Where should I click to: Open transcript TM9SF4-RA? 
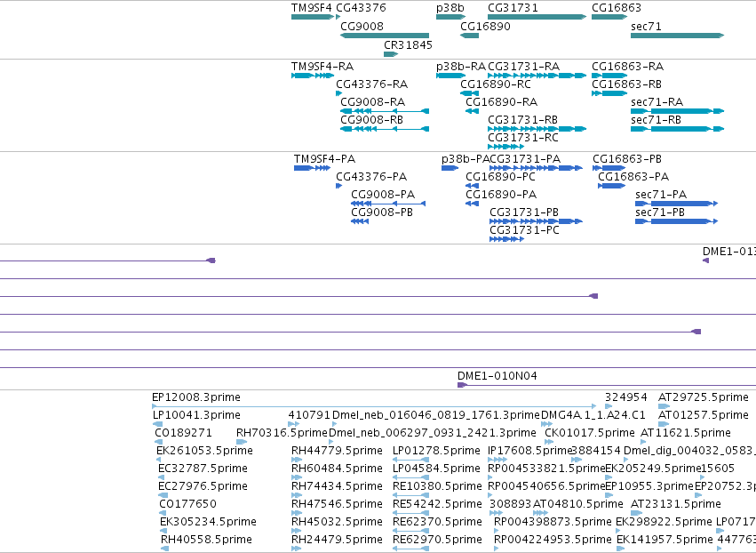tap(322, 66)
